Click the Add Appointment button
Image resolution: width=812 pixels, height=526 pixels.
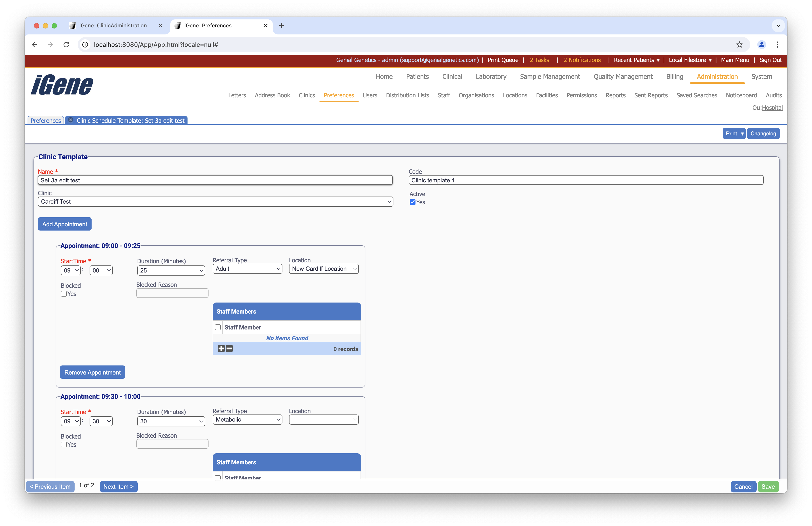[64, 224]
